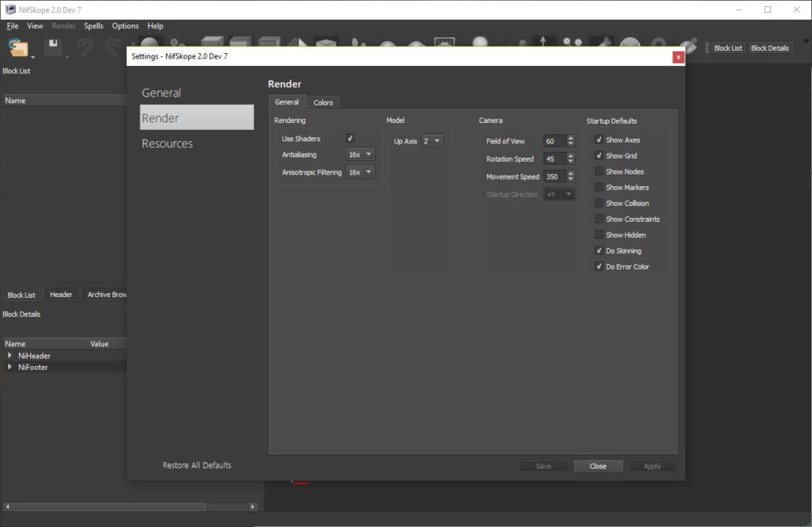Image resolution: width=812 pixels, height=527 pixels.
Task: Click the framed grid icon in the toolbar
Action: tap(444, 42)
